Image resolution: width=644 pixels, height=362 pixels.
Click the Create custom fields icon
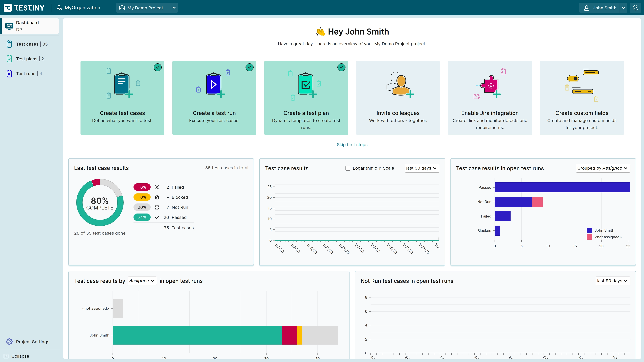tap(581, 85)
